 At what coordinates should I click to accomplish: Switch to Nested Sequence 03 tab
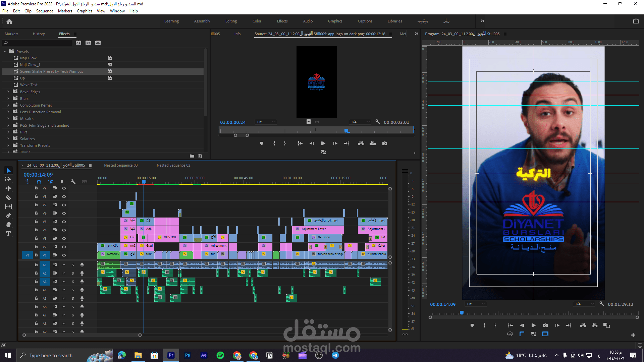pos(121,165)
